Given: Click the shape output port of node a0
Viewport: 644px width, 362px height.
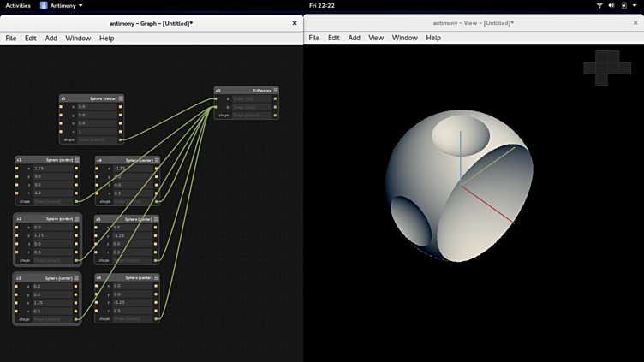Looking at the screenshot, I should [x=120, y=139].
